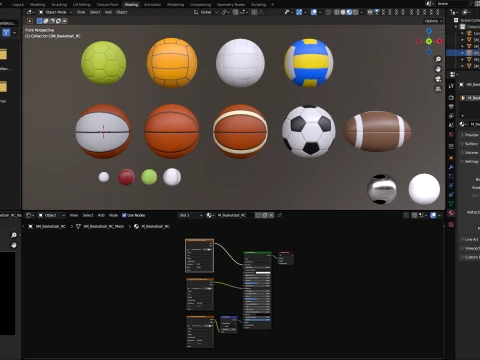This screenshot has width=480, height=360.
Task: Toggle proportional editing icon
Action: pos(254,12)
